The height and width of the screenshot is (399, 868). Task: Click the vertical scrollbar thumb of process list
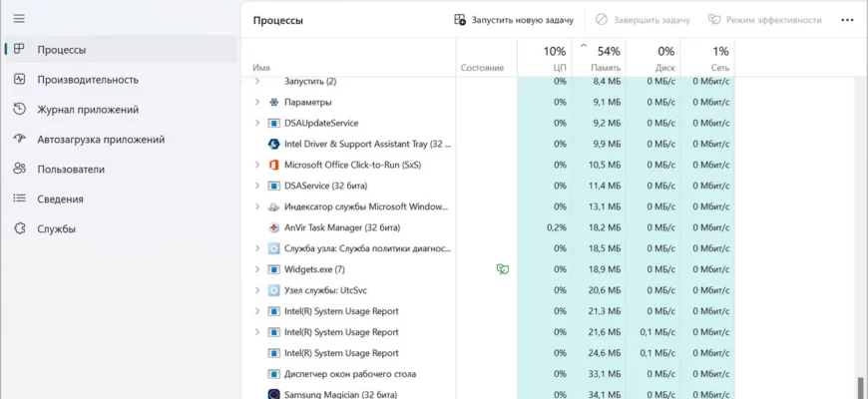tap(860, 388)
